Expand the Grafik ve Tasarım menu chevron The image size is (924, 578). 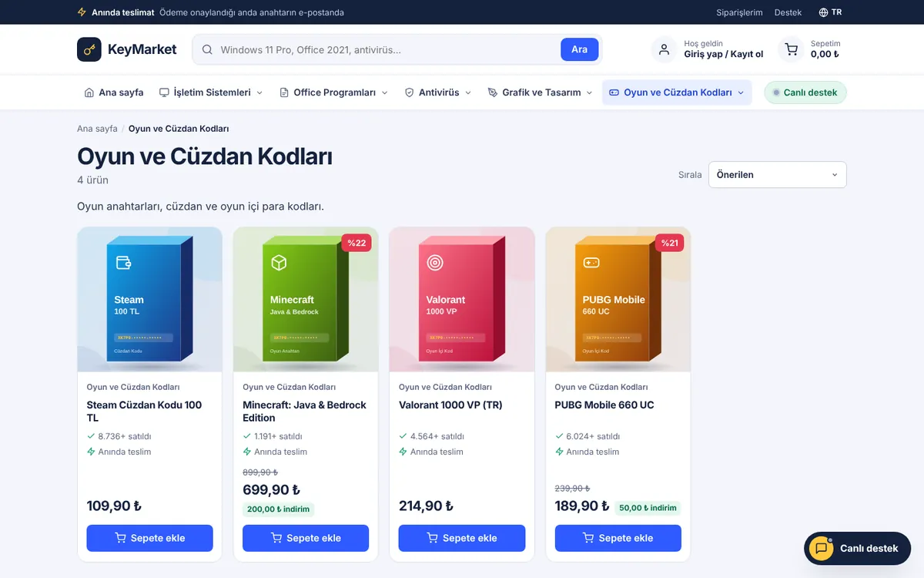pyautogui.click(x=589, y=92)
